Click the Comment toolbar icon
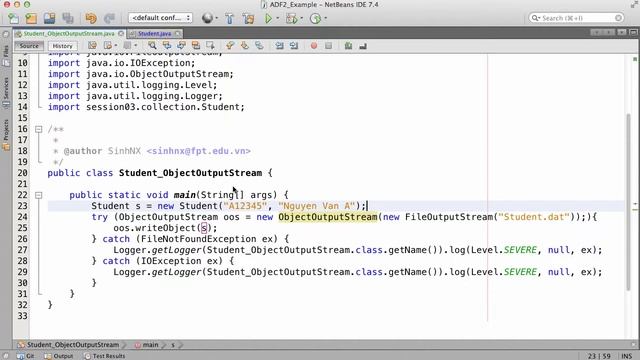 pyautogui.click(x=348, y=46)
